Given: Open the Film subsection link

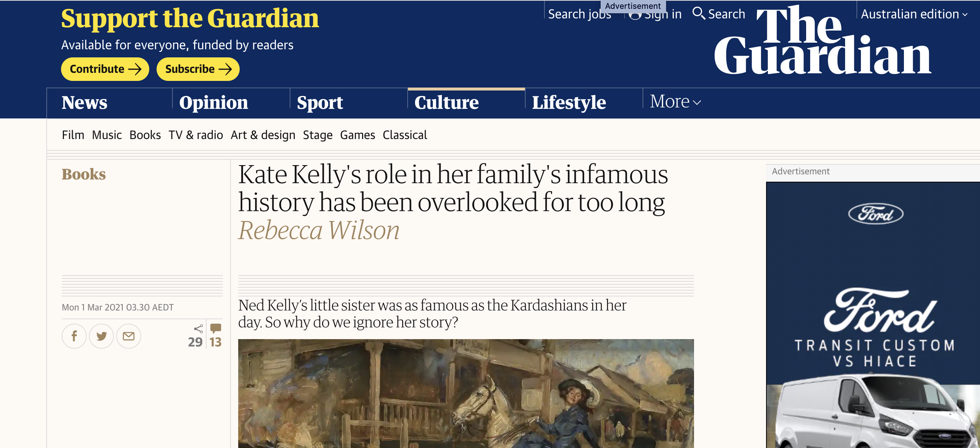Looking at the screenshot, I should point(73,135).
